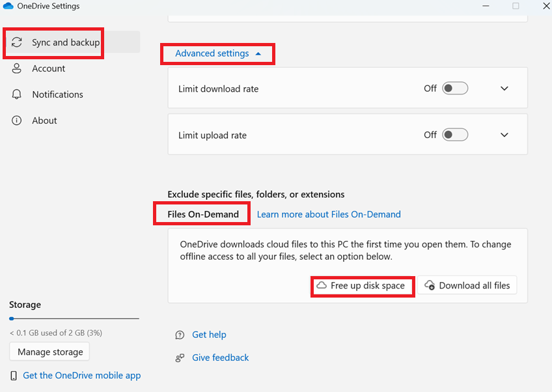Click the Storage heading
Image resolution: width=552 pixels, height=392 pixels.
25,305
